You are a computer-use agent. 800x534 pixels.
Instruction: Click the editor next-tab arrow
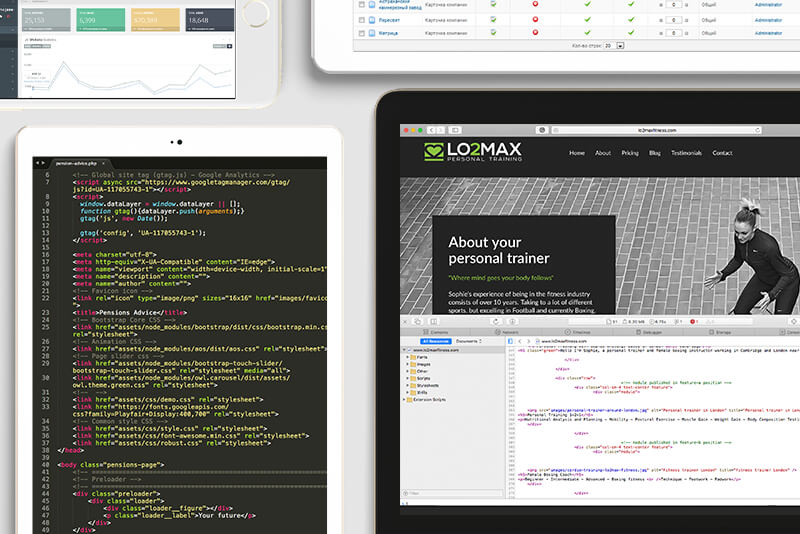coord(43,163)
